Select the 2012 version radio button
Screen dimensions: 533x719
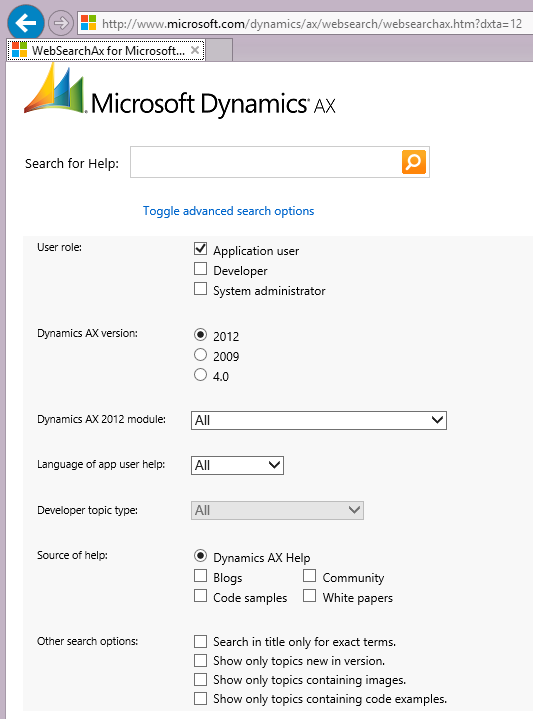200,335
